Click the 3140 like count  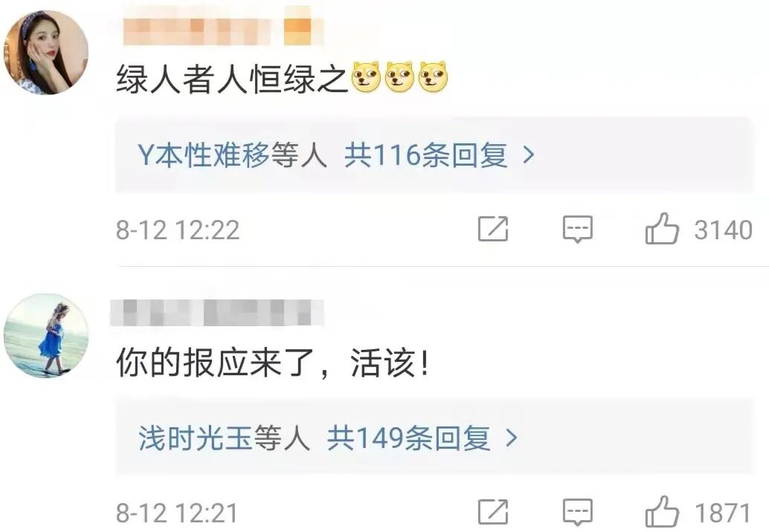(723, 230)
